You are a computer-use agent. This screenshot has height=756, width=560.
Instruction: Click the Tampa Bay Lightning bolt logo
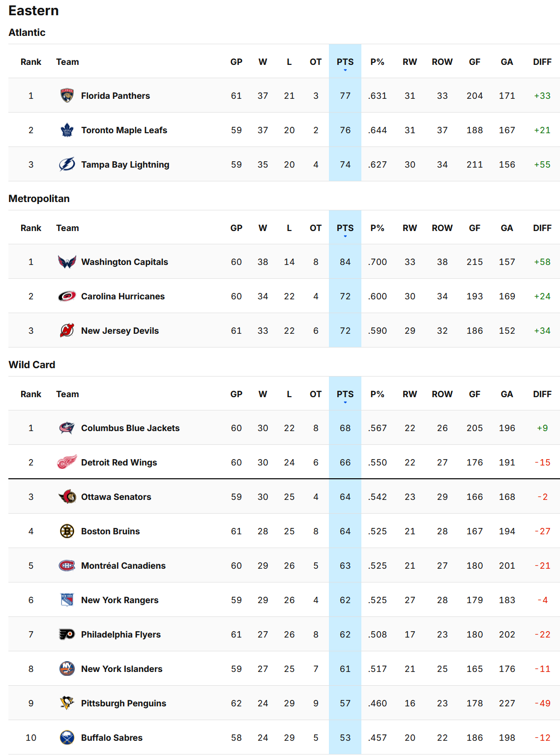67,164
